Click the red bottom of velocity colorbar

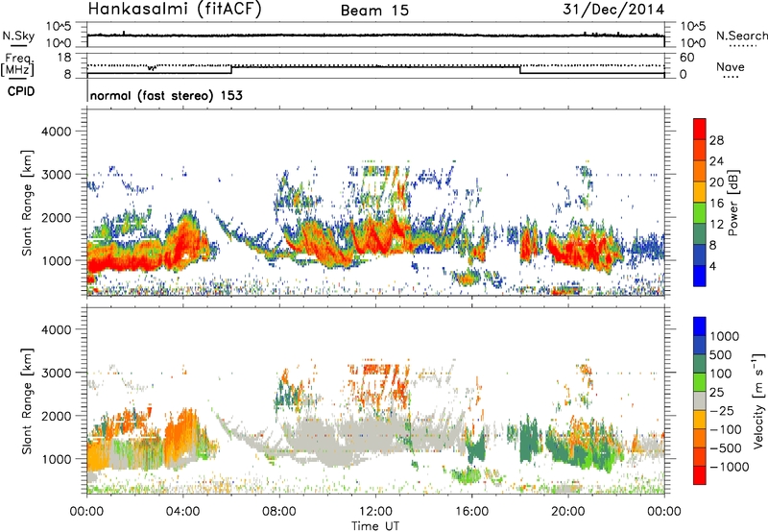(700, 475)
